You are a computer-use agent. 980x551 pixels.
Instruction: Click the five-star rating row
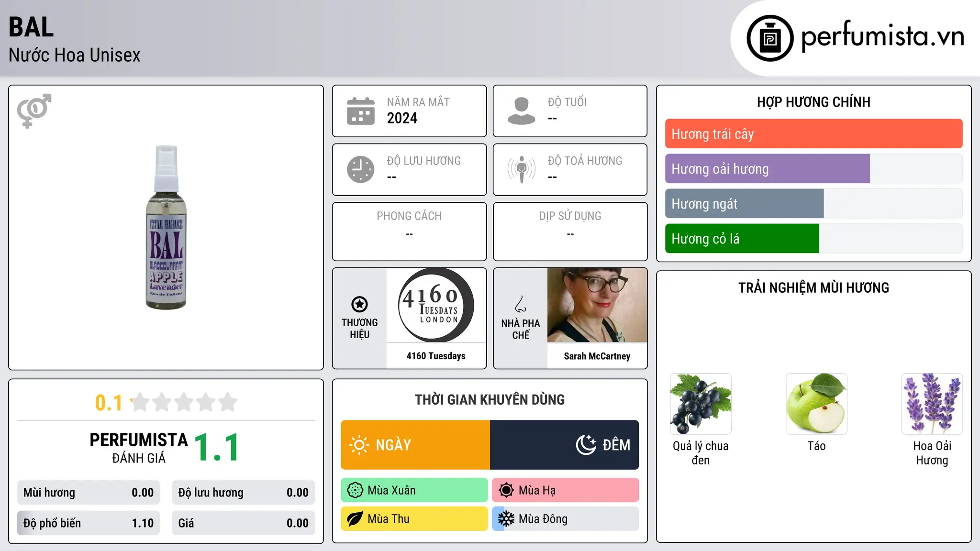184,402
